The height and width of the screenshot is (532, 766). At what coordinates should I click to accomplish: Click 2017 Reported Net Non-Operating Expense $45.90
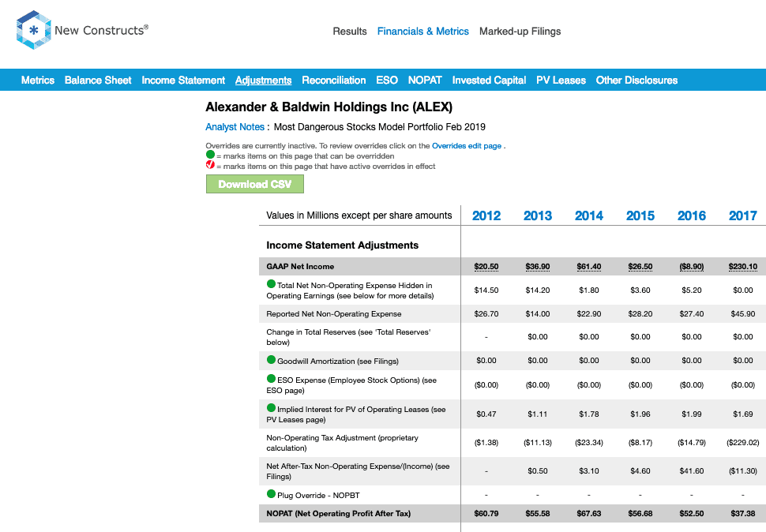point(742,314)
